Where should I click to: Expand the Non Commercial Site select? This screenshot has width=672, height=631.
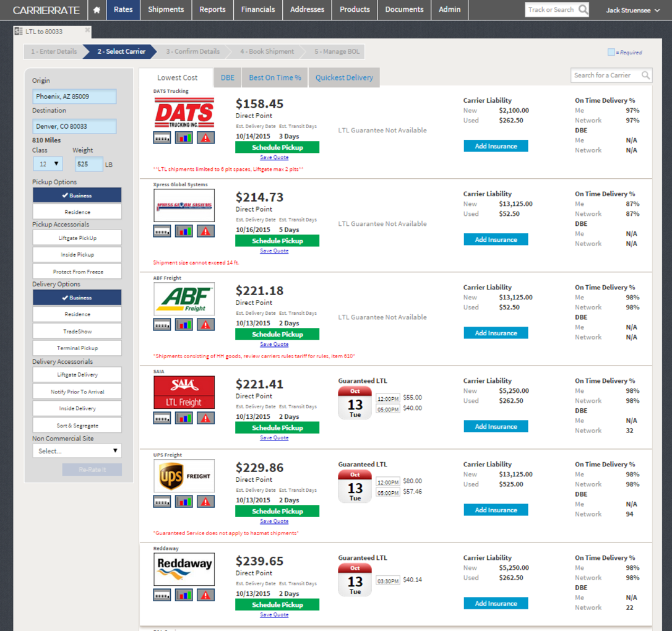pos(77,451)
